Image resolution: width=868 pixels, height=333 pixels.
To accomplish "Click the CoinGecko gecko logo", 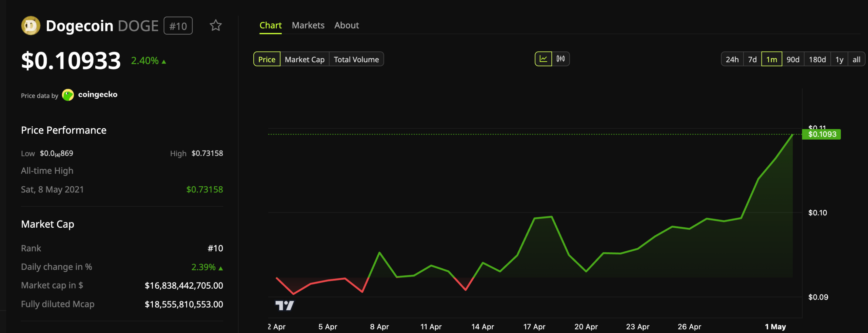I will coord(68,95).
